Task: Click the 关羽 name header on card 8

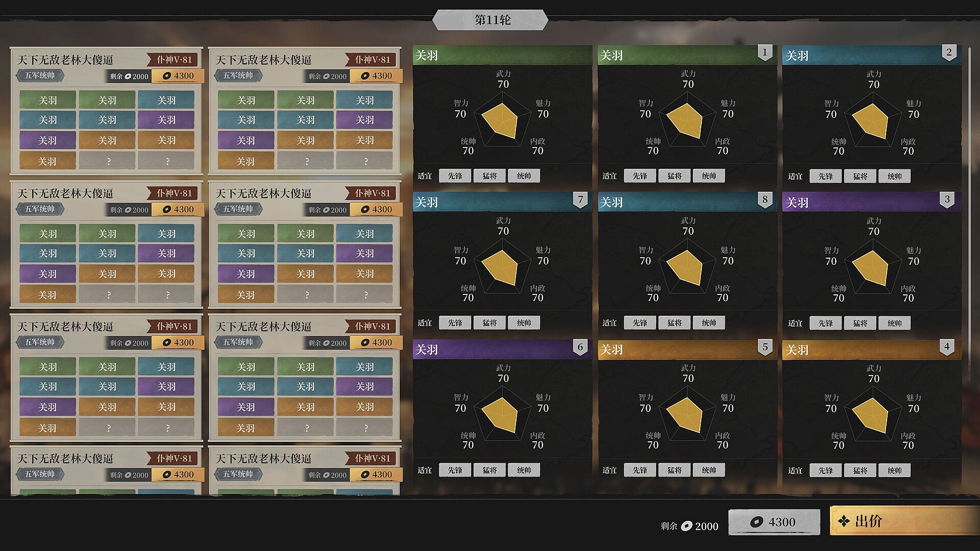Action: 687,203
